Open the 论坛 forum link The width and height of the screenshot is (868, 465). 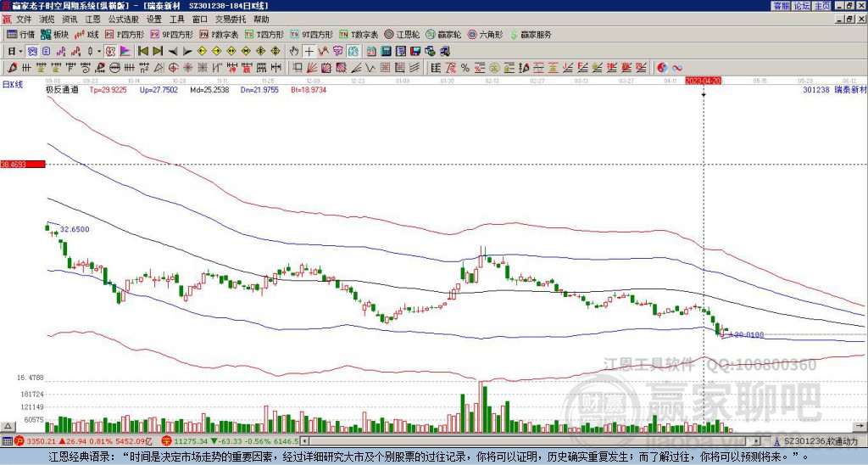click(x=801, y=6)
